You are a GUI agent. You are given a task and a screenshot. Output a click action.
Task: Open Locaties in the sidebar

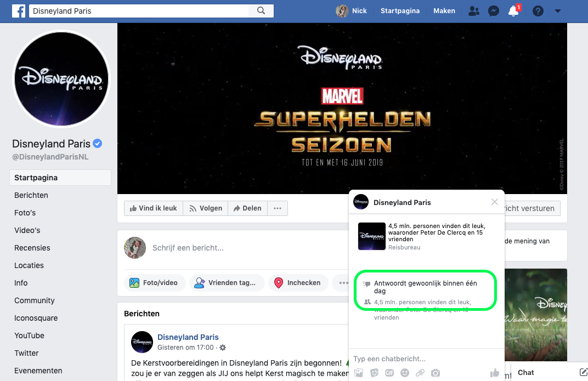click(x=29, y=266)
